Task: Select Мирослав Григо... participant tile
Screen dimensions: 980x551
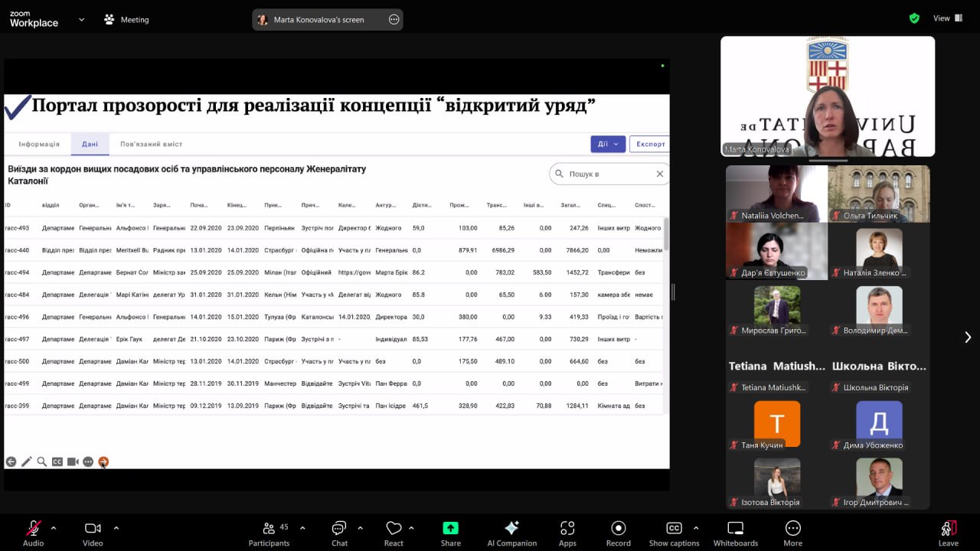Action: [x=776, y=308]
